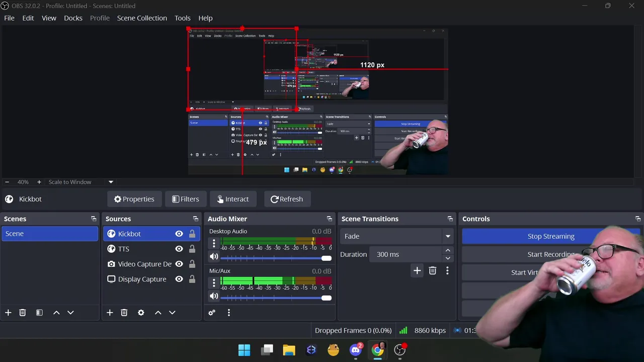Adjust Mic/Aux volume slider
Image resolution: width=644 pixels, height=362 pixels.
(276, 298)
